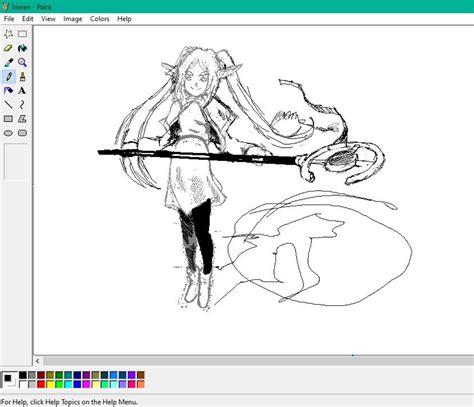Pick the bright blue swatch in bottom row
This screenshot has width=474, height=407.
[77, 384]
